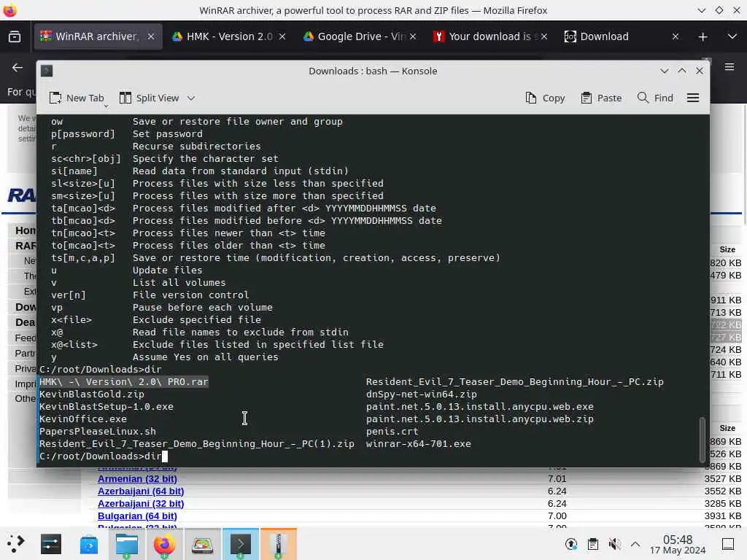Open the archive manager taskbar icon
The image size is (747, 560).
tap(279, 544)
